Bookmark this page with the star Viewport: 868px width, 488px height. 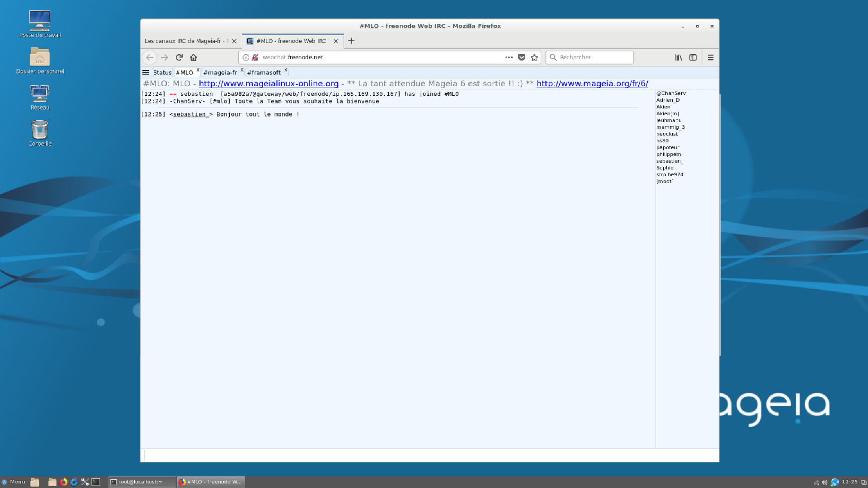click(534, 57)
